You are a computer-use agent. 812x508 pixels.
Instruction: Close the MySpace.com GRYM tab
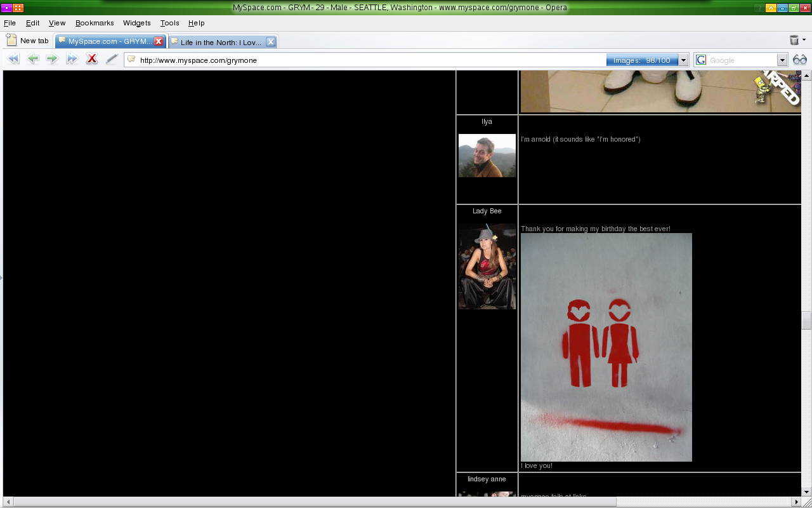[x=159, y=41]
